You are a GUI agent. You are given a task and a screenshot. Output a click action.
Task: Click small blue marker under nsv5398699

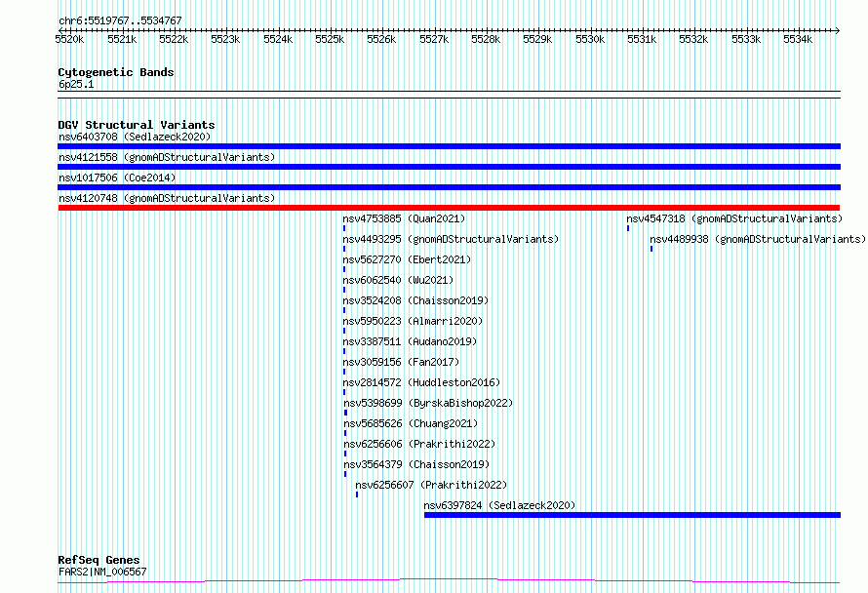coord(346,413)
